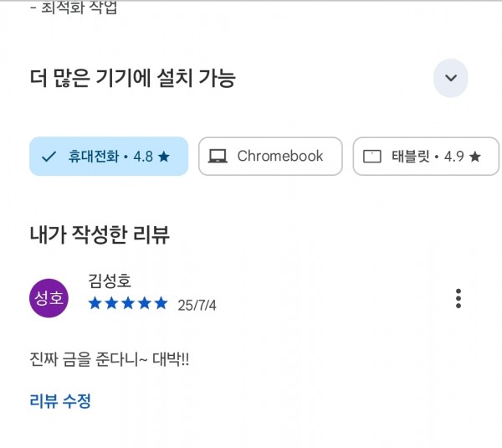Open the 리뷰 수정 link
The image size is (502, 448).
[60, 401]
